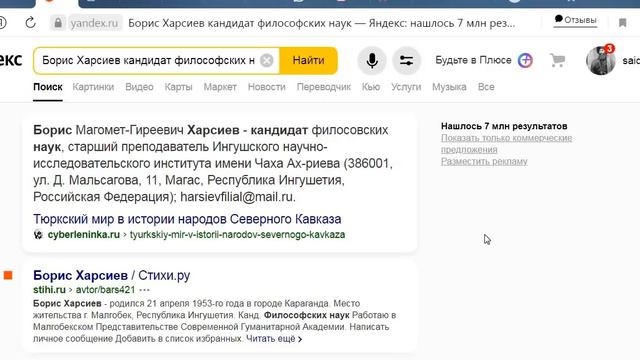Image resolution: width=640 pixels, height=360 pixels.
Task: Open the Музыка tab
Action: tap(449, 87)
